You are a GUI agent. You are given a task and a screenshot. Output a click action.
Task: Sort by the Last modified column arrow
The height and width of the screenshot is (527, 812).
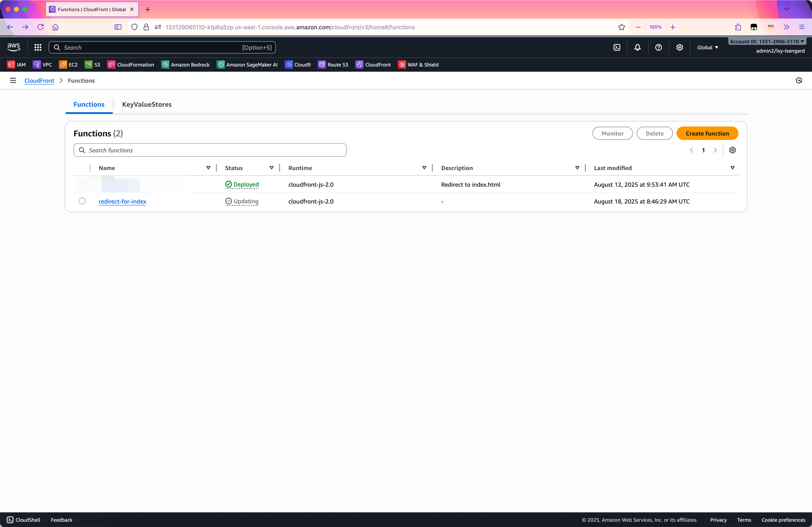point(732,168)
